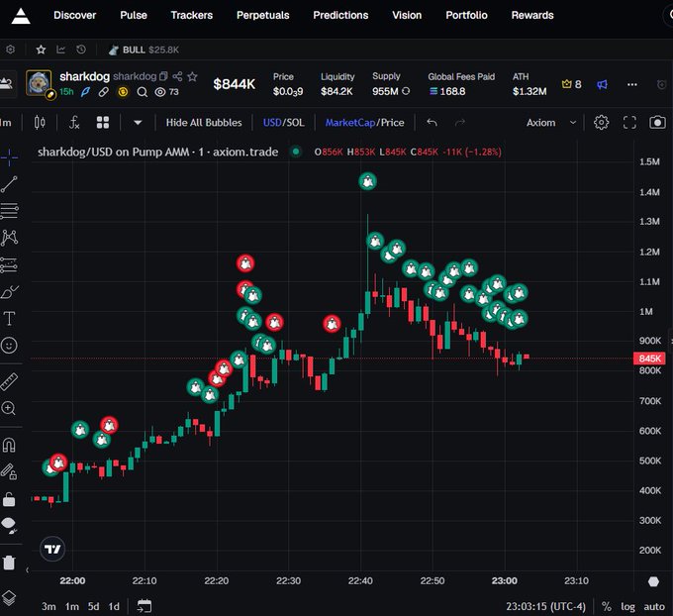Select the Text tool

click(x=9, y=318)
